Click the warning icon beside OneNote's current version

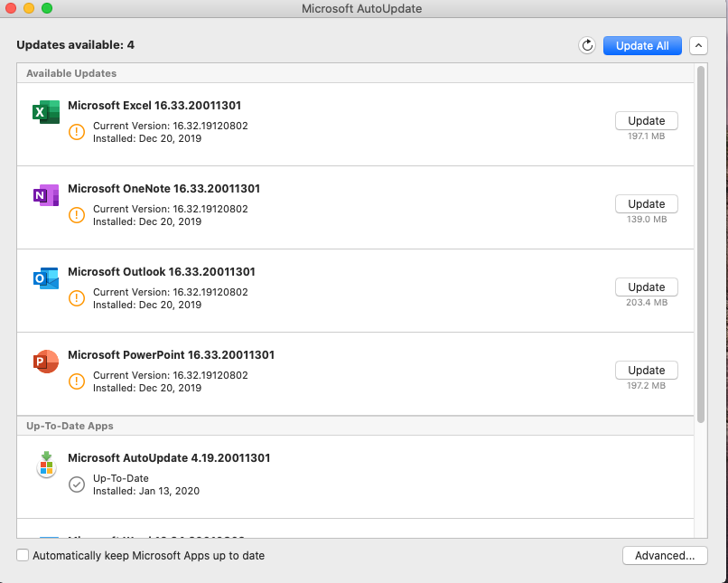point(77,215)
